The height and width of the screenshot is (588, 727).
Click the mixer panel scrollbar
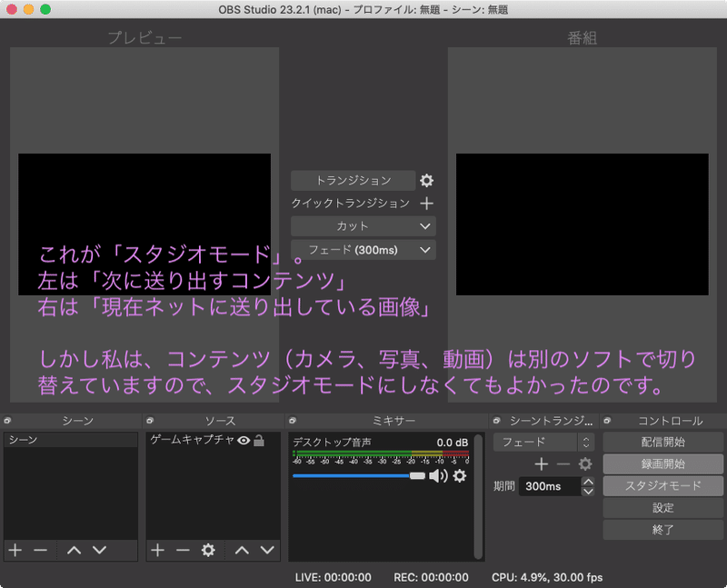(479, 496)
